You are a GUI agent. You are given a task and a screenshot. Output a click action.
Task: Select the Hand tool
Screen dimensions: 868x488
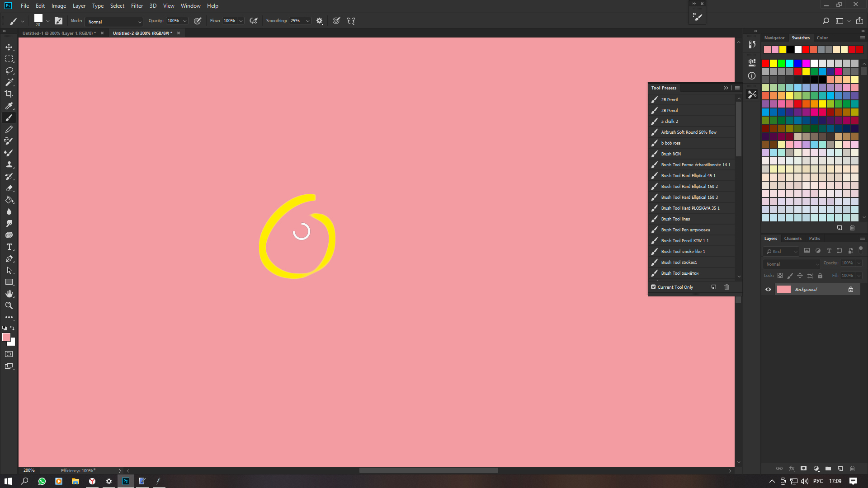(9, 294)
